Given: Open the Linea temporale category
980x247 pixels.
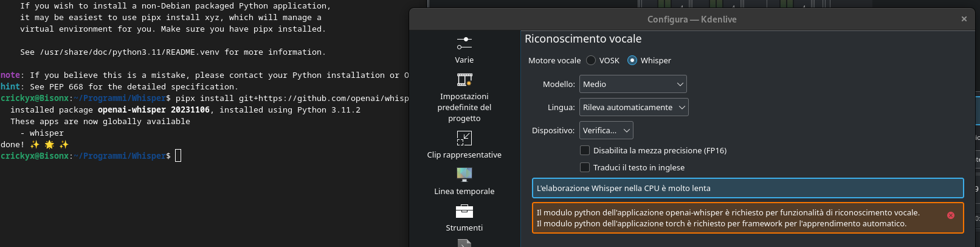Looking at the screenshot, I should coord(464,181).
